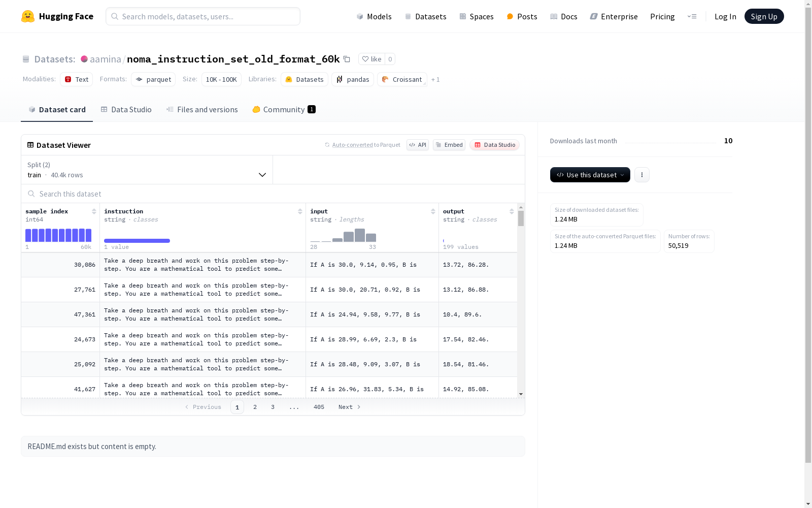Select the 10K - 100K size tag

(x=221, y=79)
